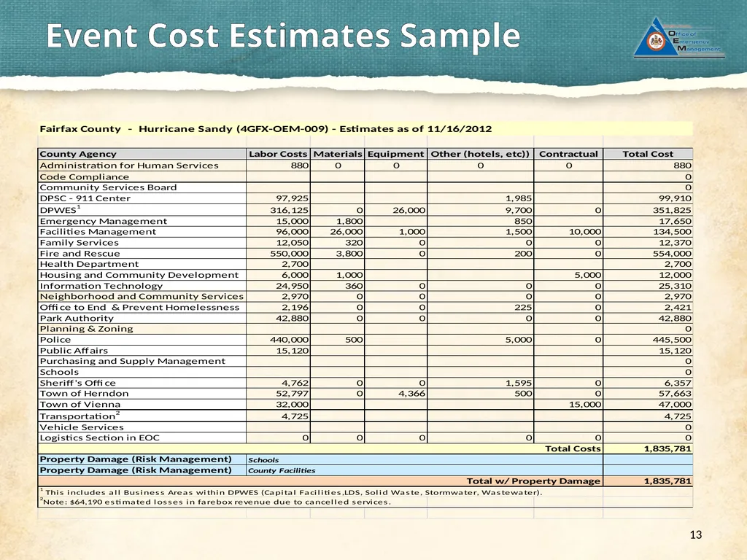Click footnote 2 about farebox revenue losses
This screenshot has height=560, width=747.
(x=215, y=502)
